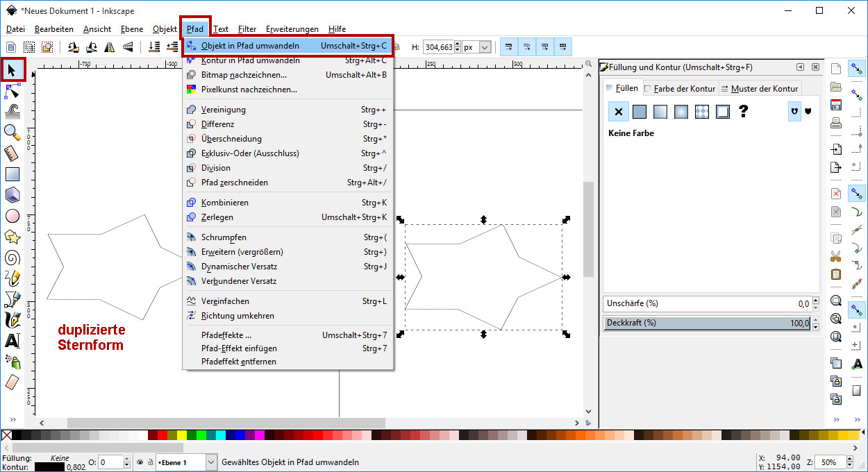Click the linear gradient fill icon
This screenshot has width=868, height=472.
point(660,112)
